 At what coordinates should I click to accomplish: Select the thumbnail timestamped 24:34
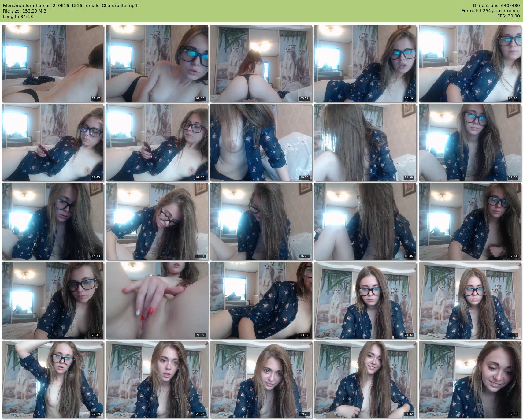pos(365,300)
